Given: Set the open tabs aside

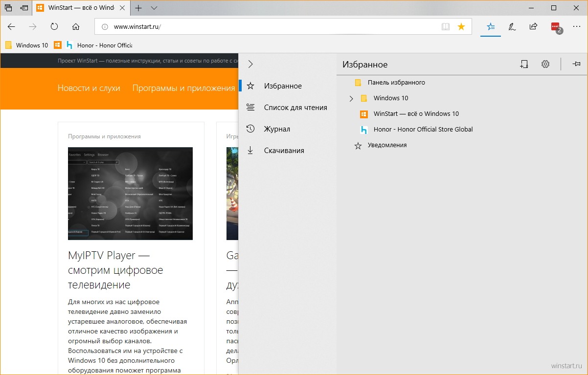Looking at the screenshot, I should [x=24, y=8].
